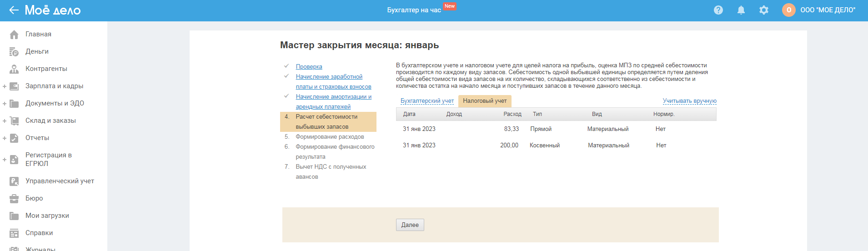868x251 pixels.
Task: Click Учитывать вручную link
Action: pos(689,101)
